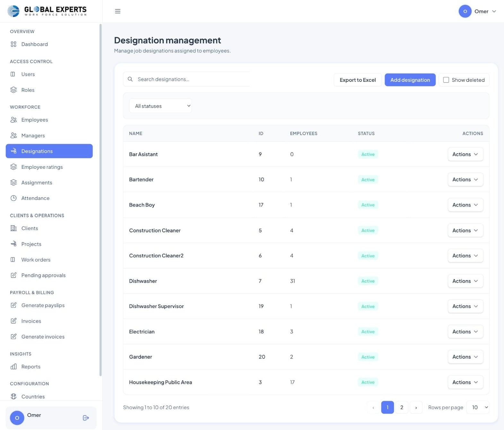Click the Roles layers icon
504x430 pixels.
13,90
